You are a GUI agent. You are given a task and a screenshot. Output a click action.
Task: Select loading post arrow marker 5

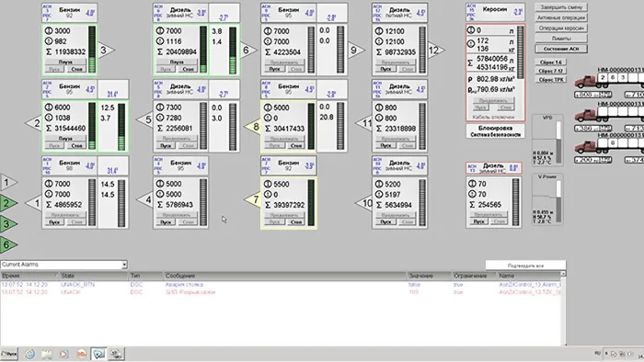[x=145, y=119]
